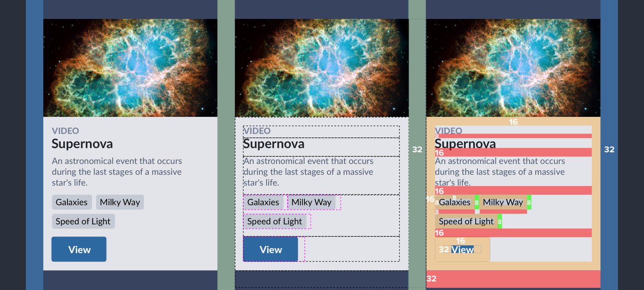The width and height of the screenshot is (644, 290).
Task: Click the Supernova title on the right card
Action: point(465,143)
